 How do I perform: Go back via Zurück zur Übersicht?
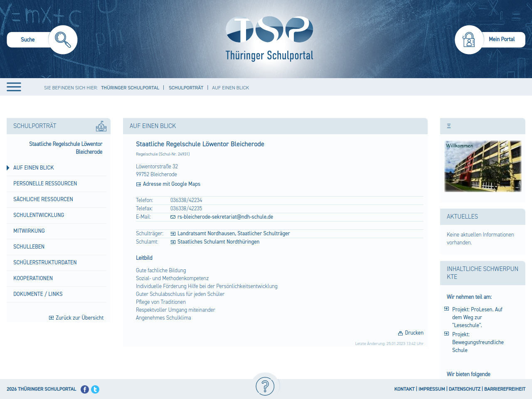pyautogui.click(x=79, y=318)
